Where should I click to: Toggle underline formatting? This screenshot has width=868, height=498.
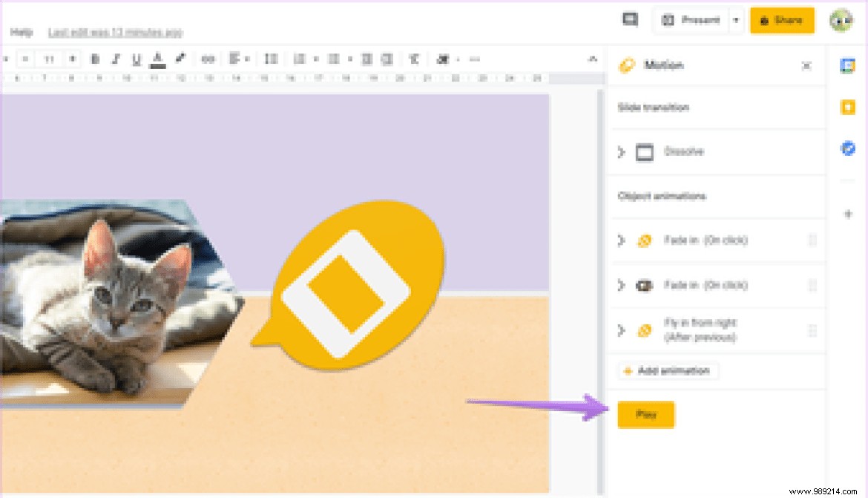pos(136,59)
